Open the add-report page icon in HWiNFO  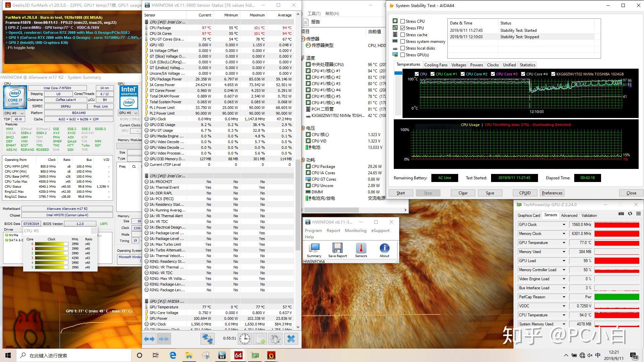click(x=260, y=339)
